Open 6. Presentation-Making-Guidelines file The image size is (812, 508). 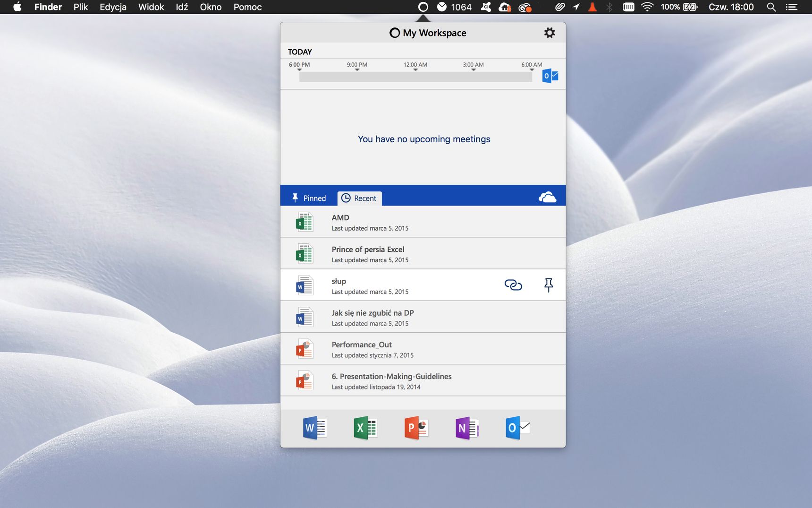[x=423, y=380]
